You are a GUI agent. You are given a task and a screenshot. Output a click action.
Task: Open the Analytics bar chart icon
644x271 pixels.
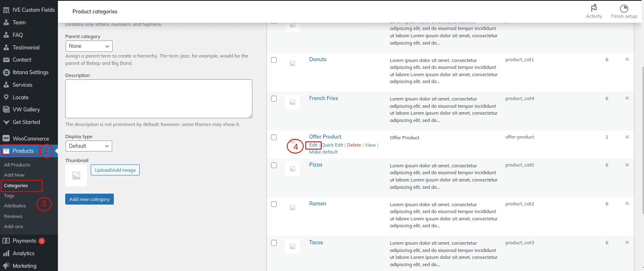pyautogui.click(x=6, y=253)
